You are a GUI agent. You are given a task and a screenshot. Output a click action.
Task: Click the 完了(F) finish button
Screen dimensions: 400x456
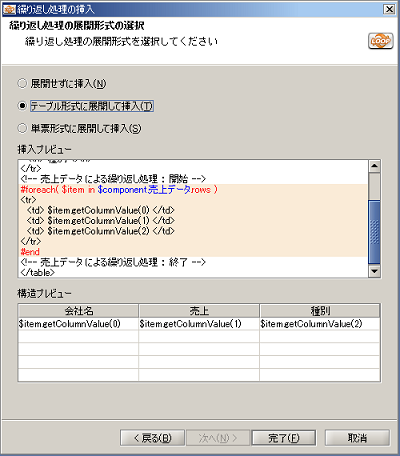tap(284, 438)
